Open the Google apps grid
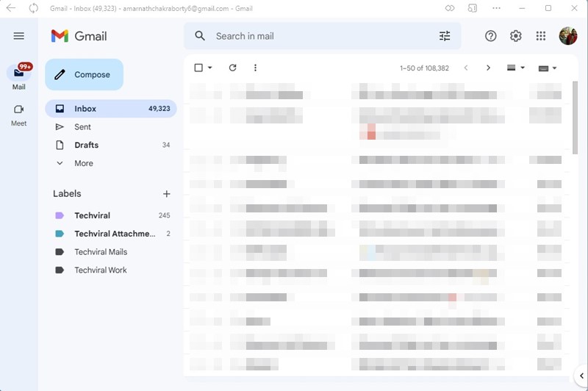 [x=541, y=36]
